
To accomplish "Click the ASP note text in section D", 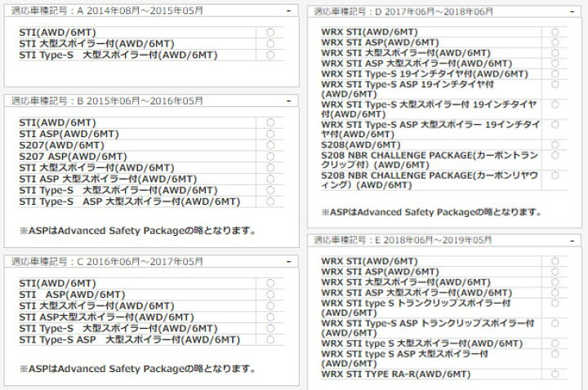I will (432, 212).
